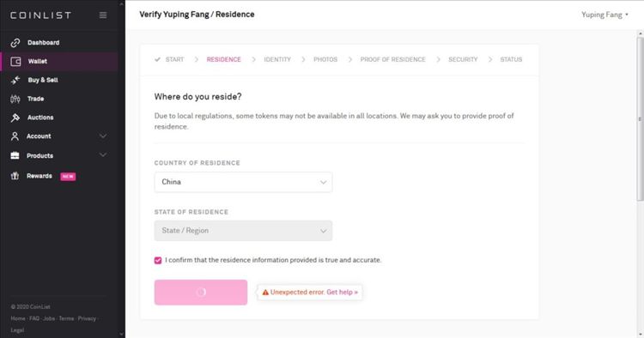644x338 pixels.
Task: Open the FAQ footer link
Action: 34,318
